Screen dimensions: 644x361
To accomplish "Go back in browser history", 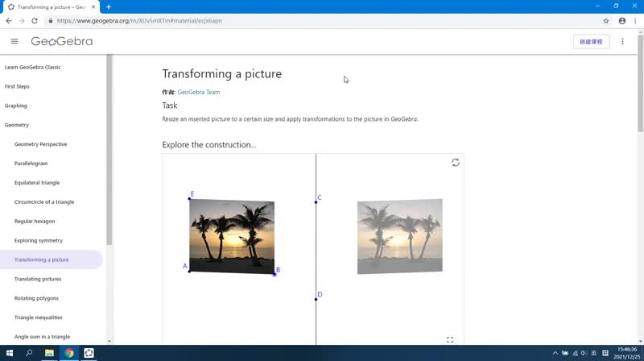I will tap(9, 21).
